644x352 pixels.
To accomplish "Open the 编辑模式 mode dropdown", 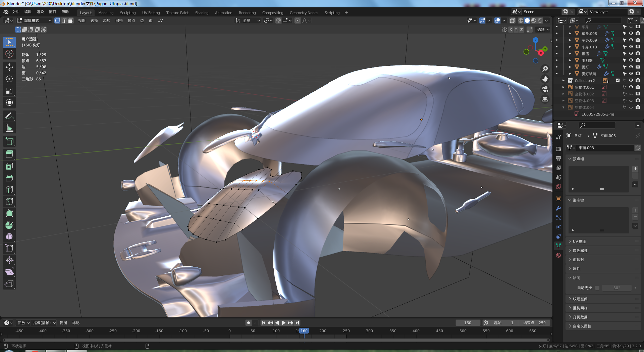I will [x=34, y=20].
